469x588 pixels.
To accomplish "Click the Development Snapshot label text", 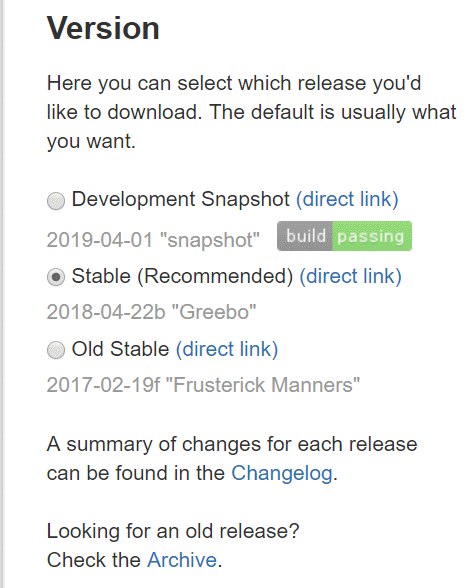I will (x=181, y=199).
